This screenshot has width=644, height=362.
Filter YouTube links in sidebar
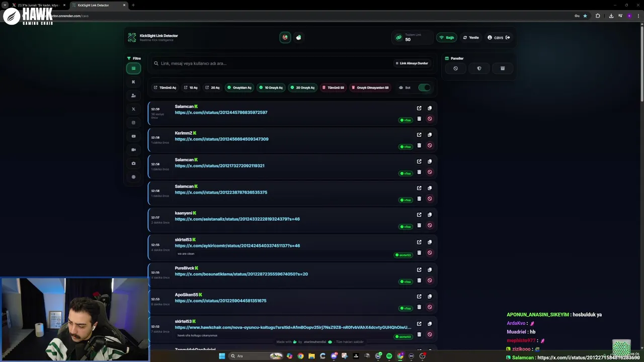[x=133, y=136]
